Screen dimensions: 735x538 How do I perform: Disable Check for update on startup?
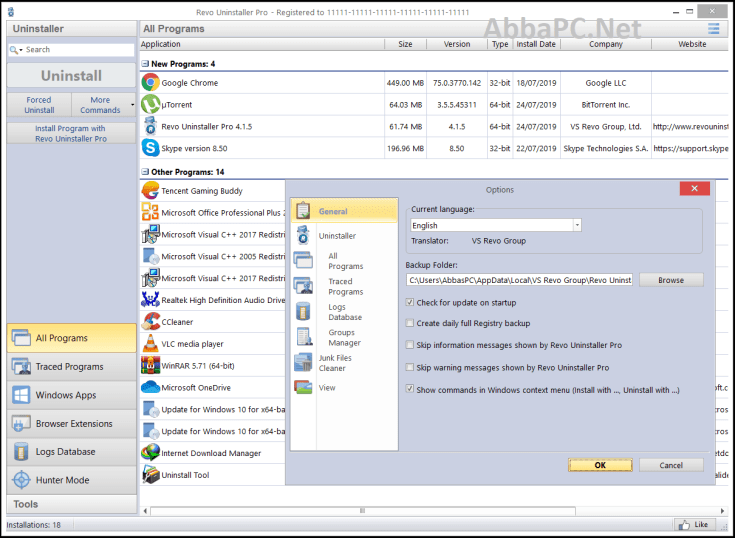click(x=410, y=302)
